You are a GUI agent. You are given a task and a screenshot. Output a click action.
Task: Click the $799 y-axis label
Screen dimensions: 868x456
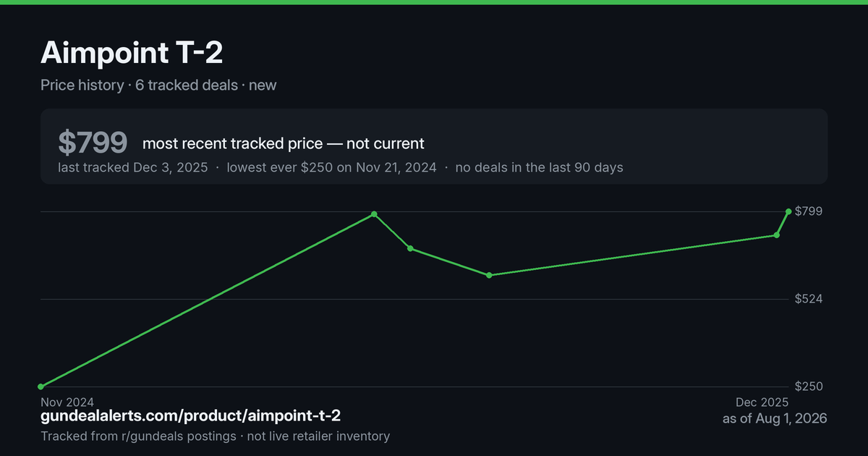point(809,211)
